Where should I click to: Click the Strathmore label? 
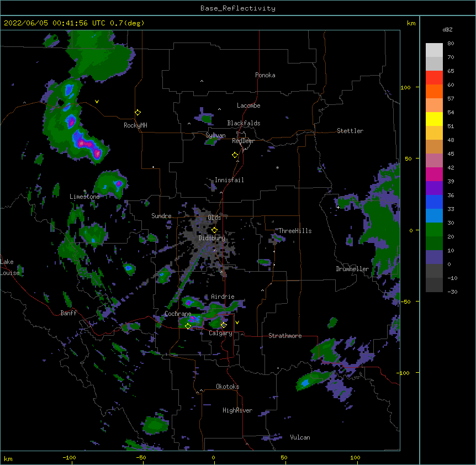(285, 336)
